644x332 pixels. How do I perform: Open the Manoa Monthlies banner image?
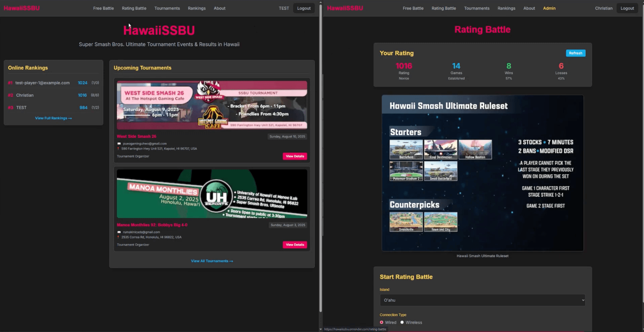tap(212, 194)
